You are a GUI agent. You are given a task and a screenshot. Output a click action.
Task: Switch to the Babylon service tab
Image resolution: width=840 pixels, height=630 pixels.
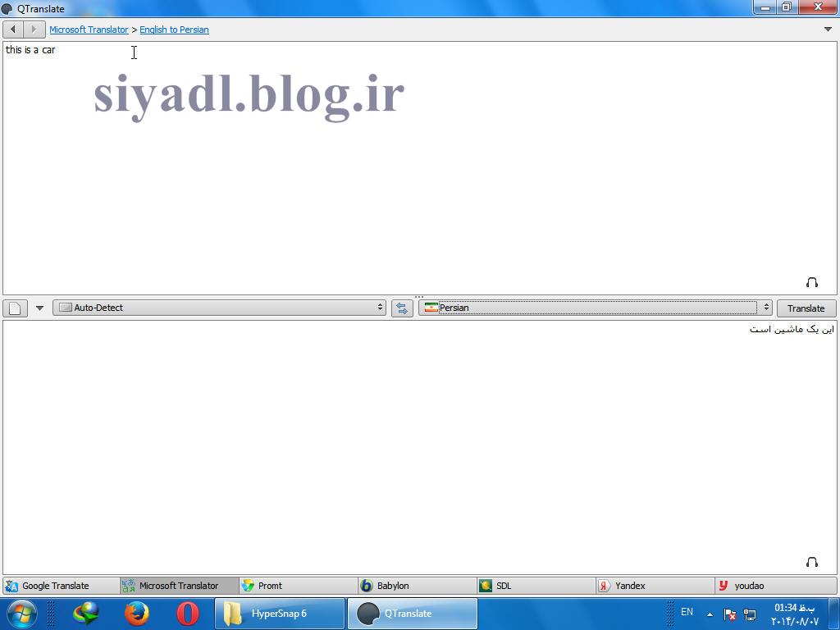pyautogui.click(x=418, y=586)
